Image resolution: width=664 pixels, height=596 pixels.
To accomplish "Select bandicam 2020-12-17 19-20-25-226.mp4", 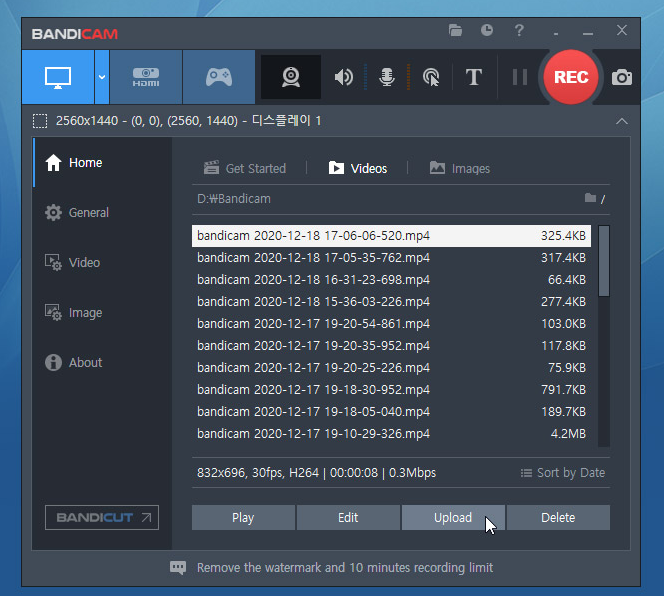I will pyautogui.click(x=391, y=368).
